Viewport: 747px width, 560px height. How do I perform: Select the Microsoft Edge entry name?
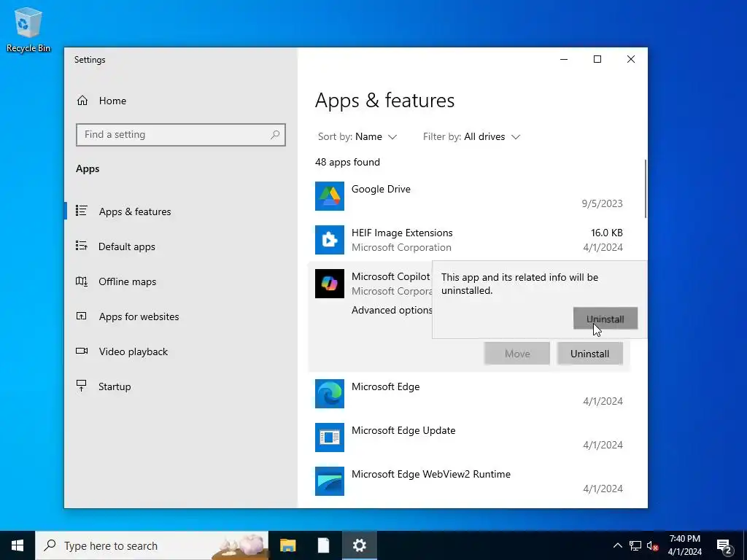pos(385,386)
